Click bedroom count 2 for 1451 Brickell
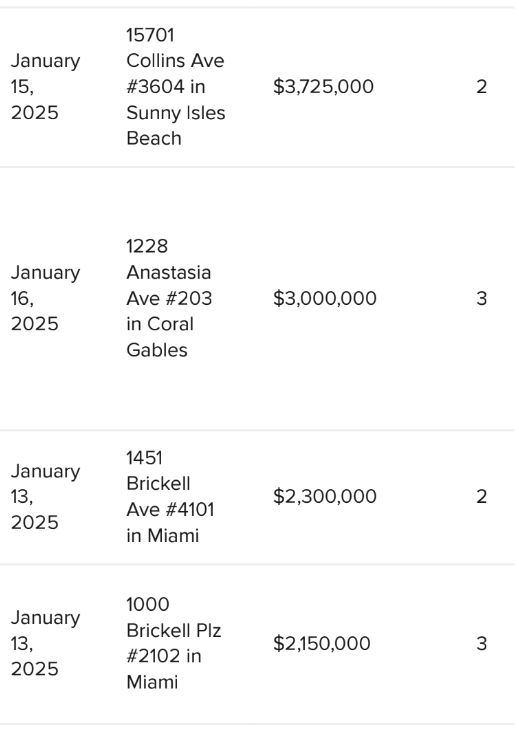 point(481,496)
